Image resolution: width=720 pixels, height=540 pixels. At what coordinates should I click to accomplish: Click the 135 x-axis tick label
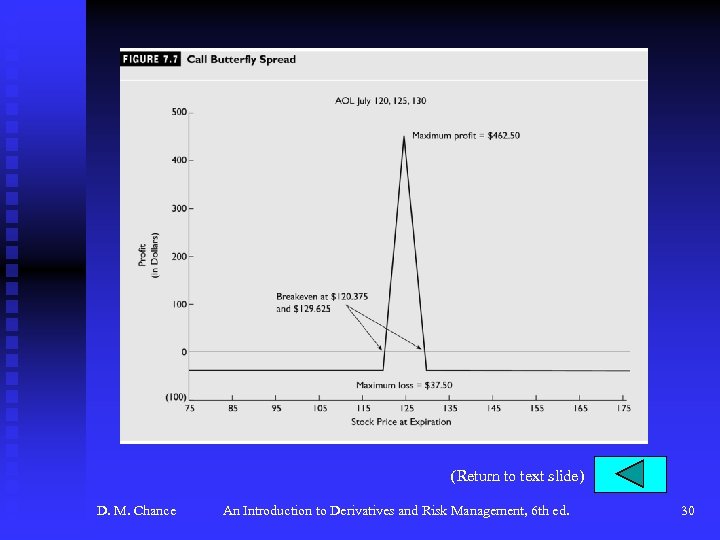coord(450,408)
